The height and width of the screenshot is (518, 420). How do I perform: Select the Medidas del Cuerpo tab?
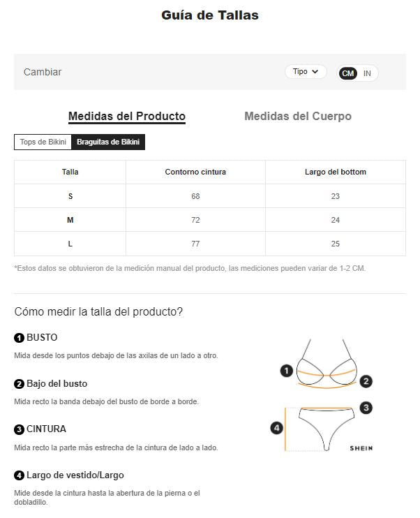[x=298, y=117]
